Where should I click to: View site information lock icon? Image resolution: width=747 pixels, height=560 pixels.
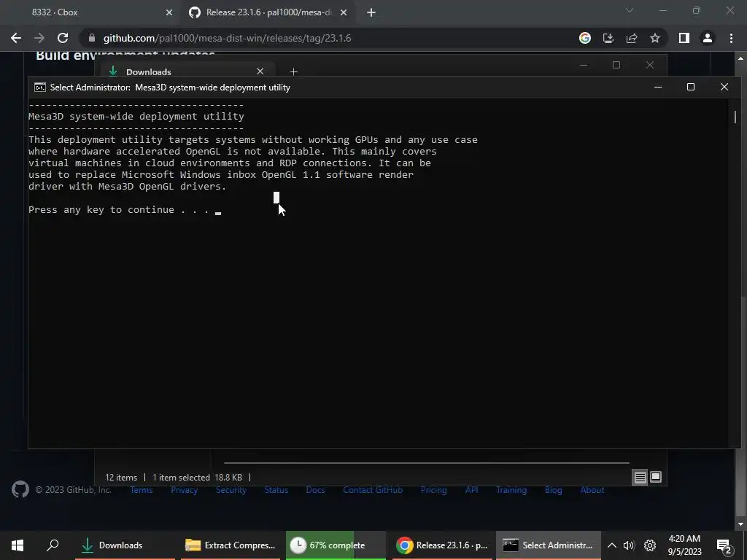click(92, 38)
